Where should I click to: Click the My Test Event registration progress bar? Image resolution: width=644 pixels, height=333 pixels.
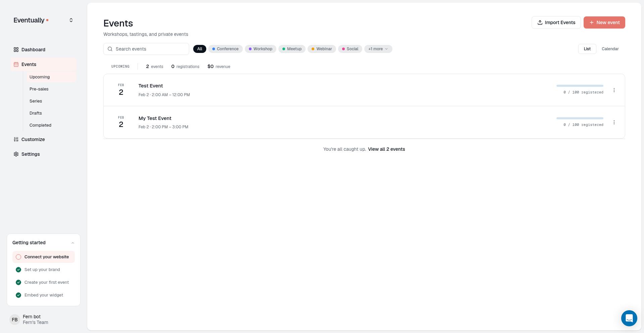click(x=580, y=118)
